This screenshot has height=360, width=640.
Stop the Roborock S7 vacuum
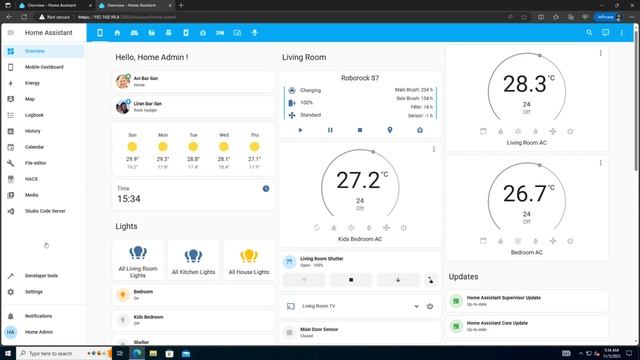tap(360, 130)
